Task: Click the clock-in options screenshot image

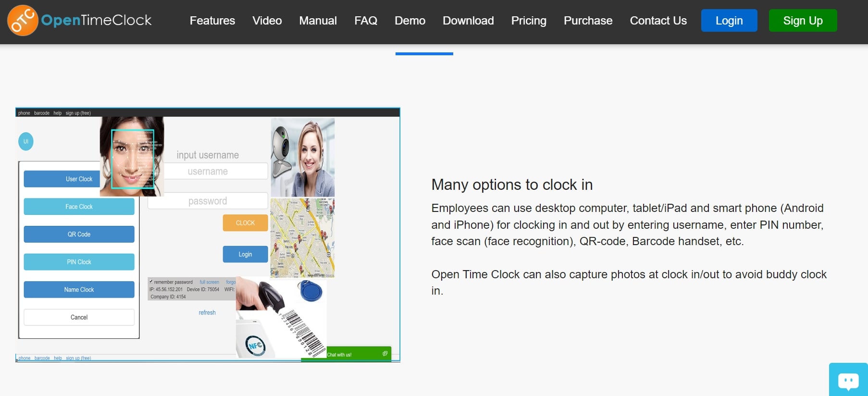Action: (208, 235)
